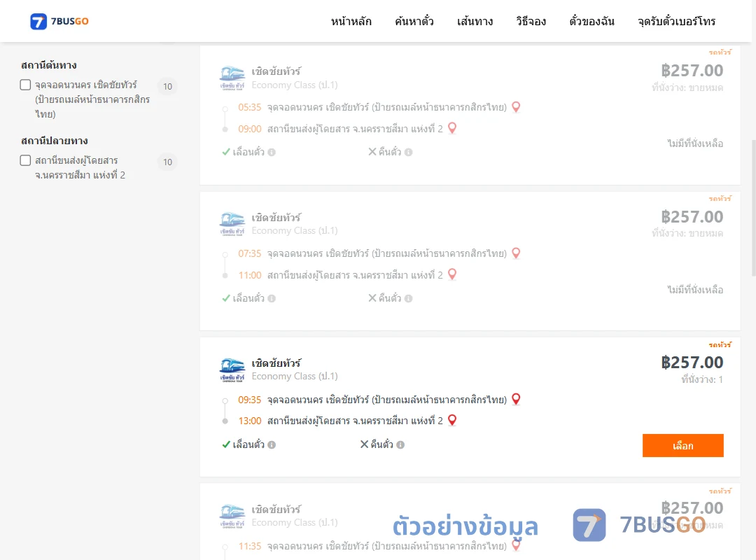756x560 pixels.
Task: Click the 05:35 departure time
Action: (x=249, y=108)
